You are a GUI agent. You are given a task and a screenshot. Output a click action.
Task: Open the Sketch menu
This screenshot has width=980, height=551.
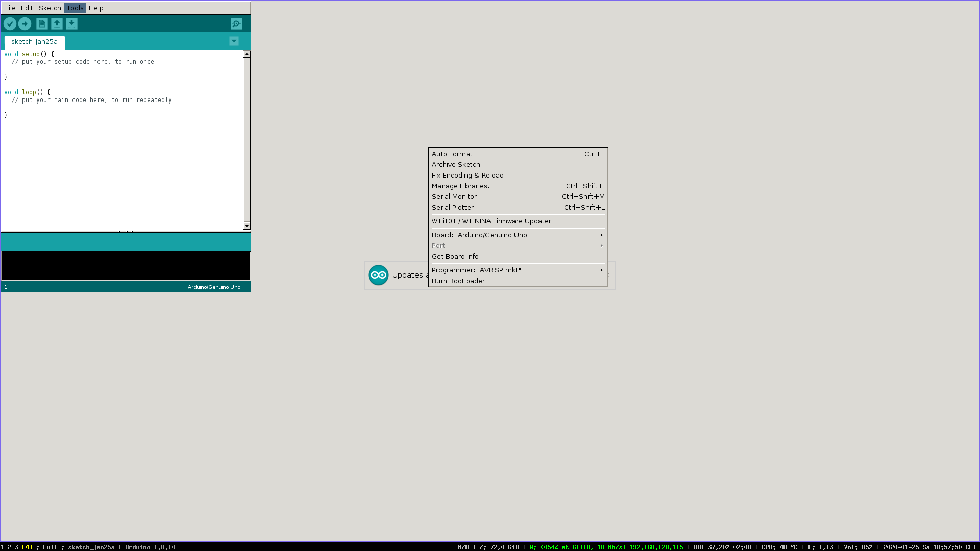click(x=50, y=8)
